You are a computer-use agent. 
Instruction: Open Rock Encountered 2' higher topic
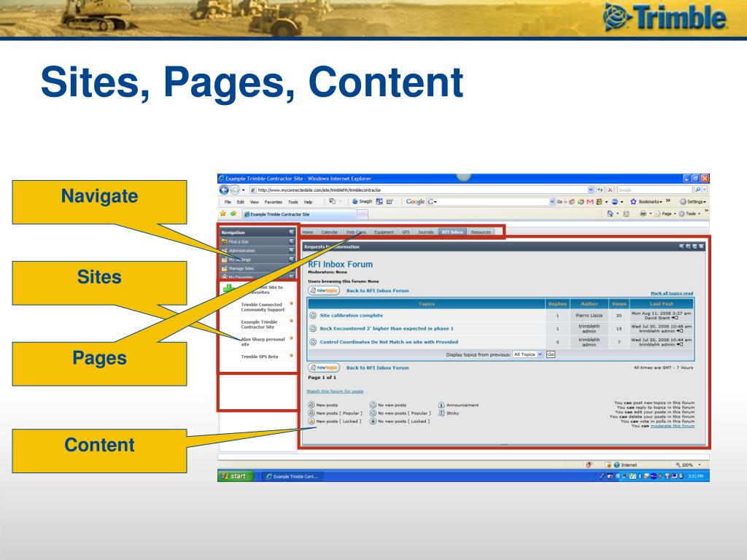[x=387, y=329]
